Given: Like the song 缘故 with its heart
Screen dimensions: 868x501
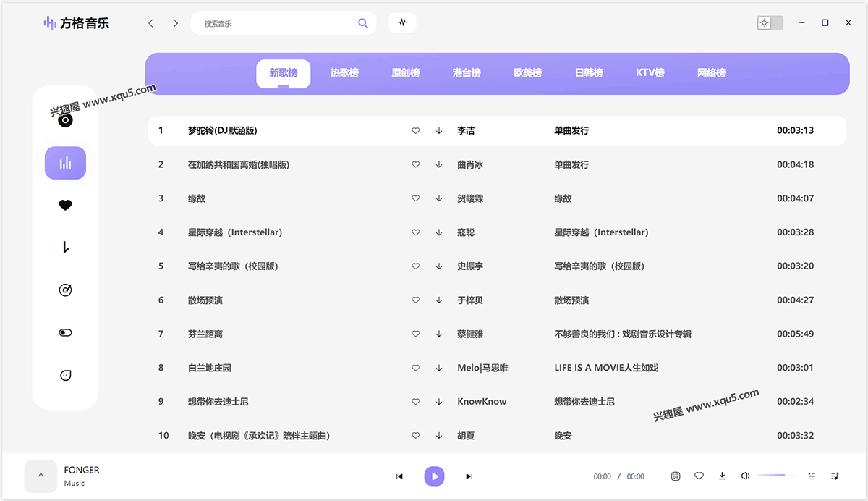Looking at the screenshot, I should (415, 198).
